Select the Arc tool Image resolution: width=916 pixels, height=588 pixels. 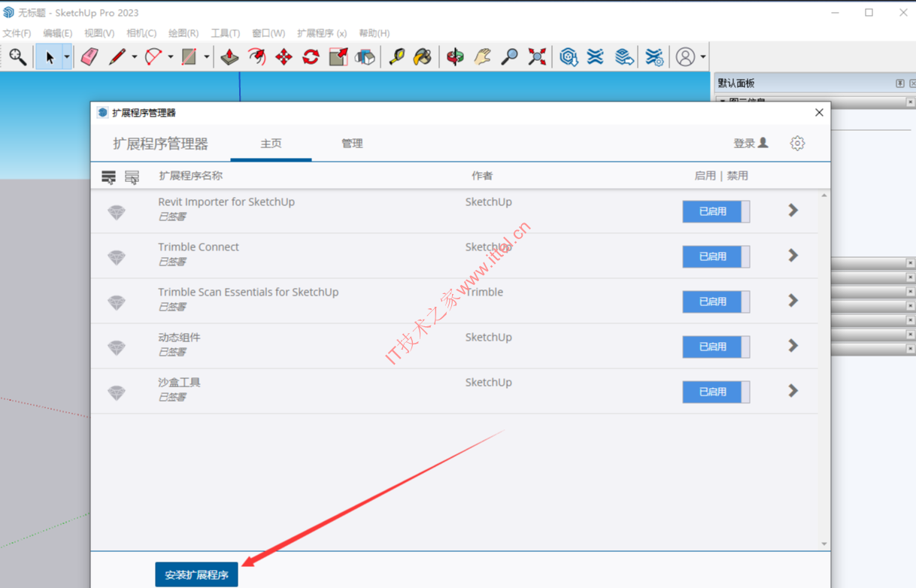coord(153,56)
